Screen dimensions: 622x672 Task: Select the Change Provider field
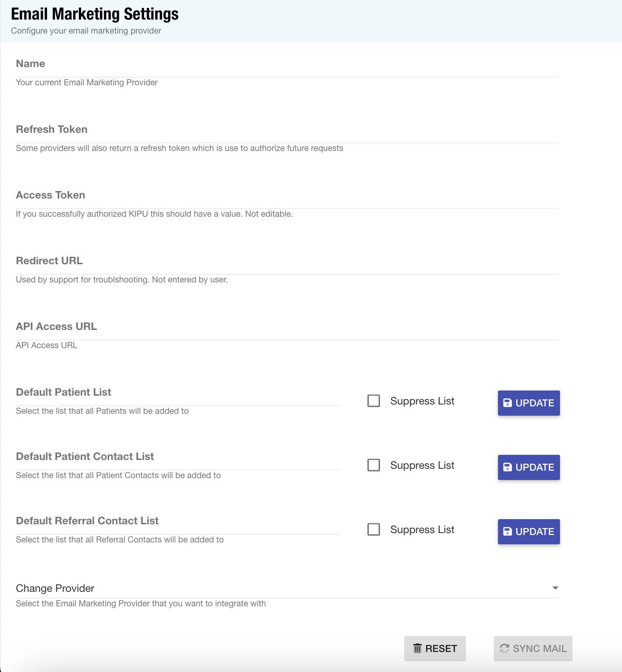point(280,589)
